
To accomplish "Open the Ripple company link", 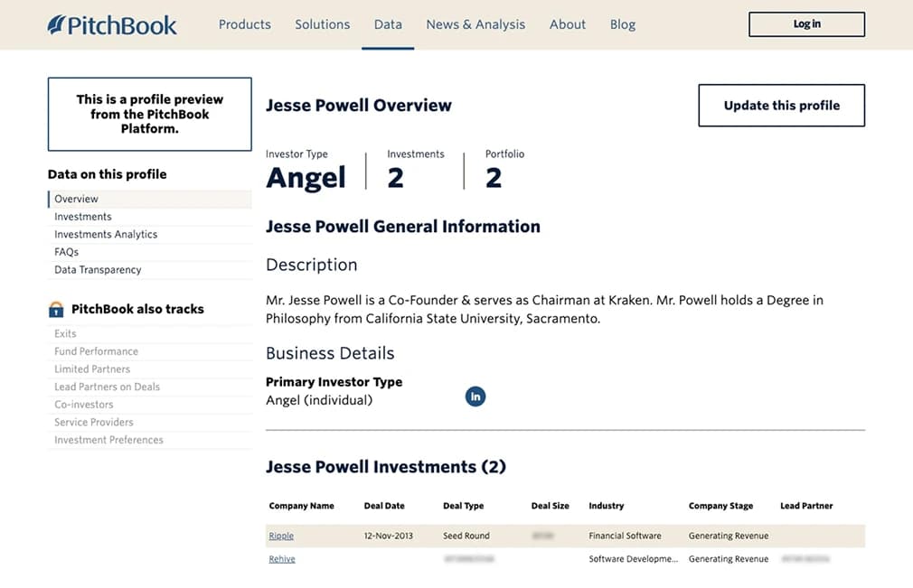I will 281,536.
